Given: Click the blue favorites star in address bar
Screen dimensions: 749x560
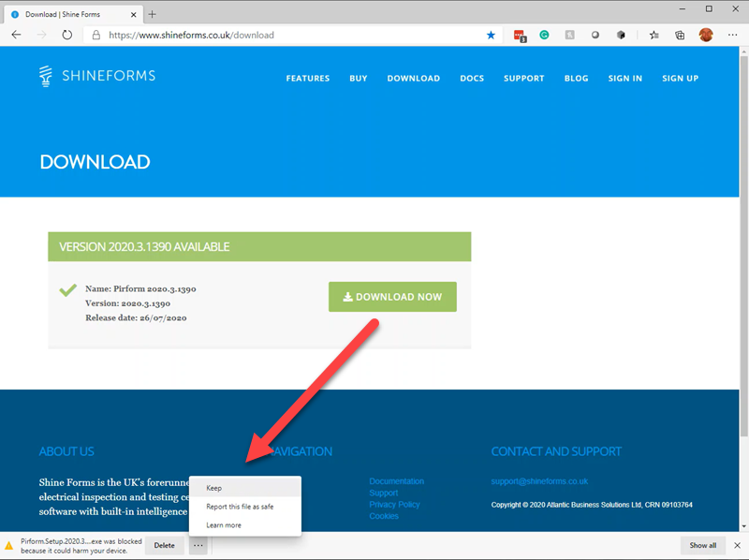Looking at the screenshot, I should coord(492,35).
